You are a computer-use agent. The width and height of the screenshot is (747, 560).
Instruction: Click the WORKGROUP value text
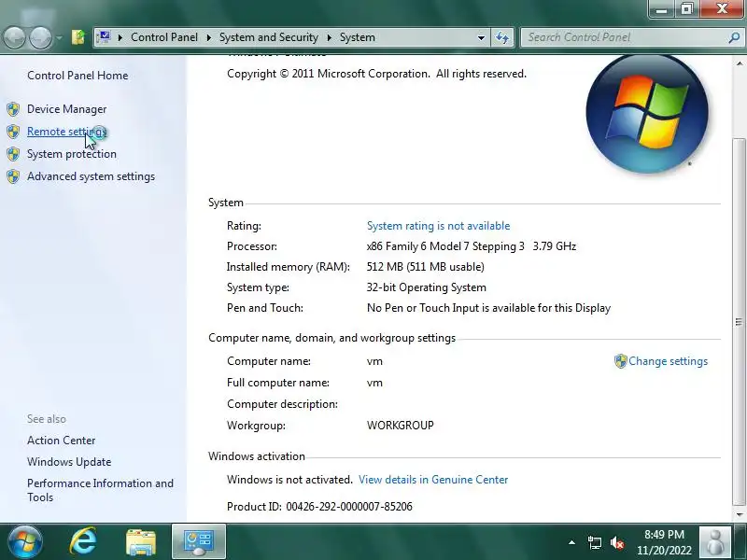coord(401,426)
